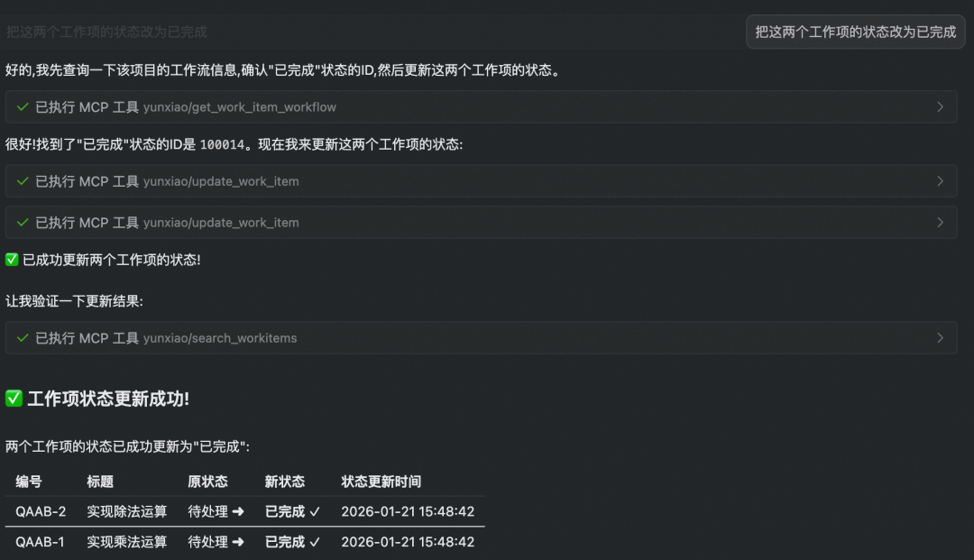The image size is (974, 560).
Task: Click the green check on search_workitems row
Action: point(23,336)
